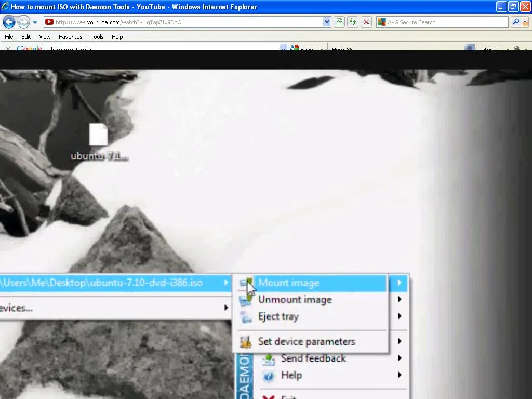Expand the arrow beside Set device parameters
Screen dimensions: 532x399
[400, 341]
